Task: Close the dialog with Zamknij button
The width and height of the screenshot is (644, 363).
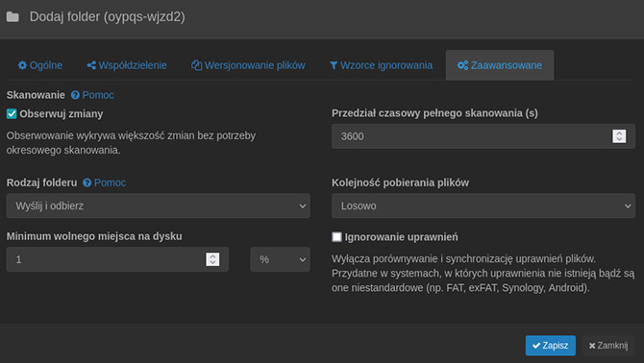Action: click(x=608, y=346)
